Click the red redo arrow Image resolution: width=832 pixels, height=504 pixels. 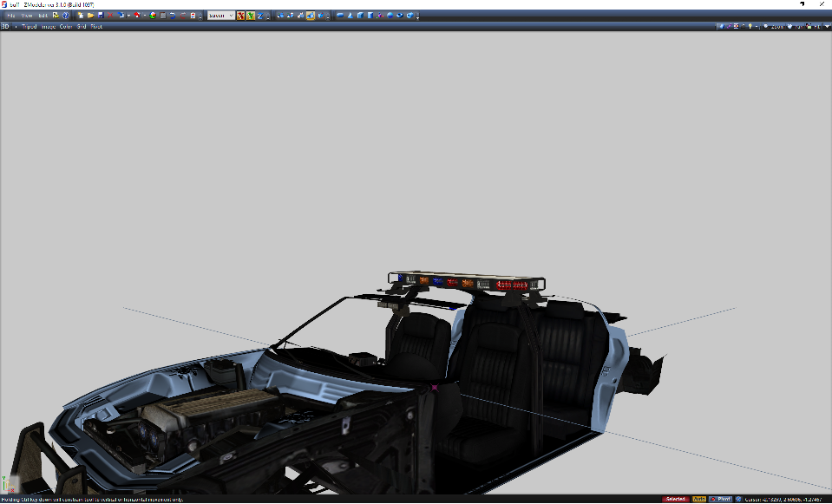(x=182, y=16)
